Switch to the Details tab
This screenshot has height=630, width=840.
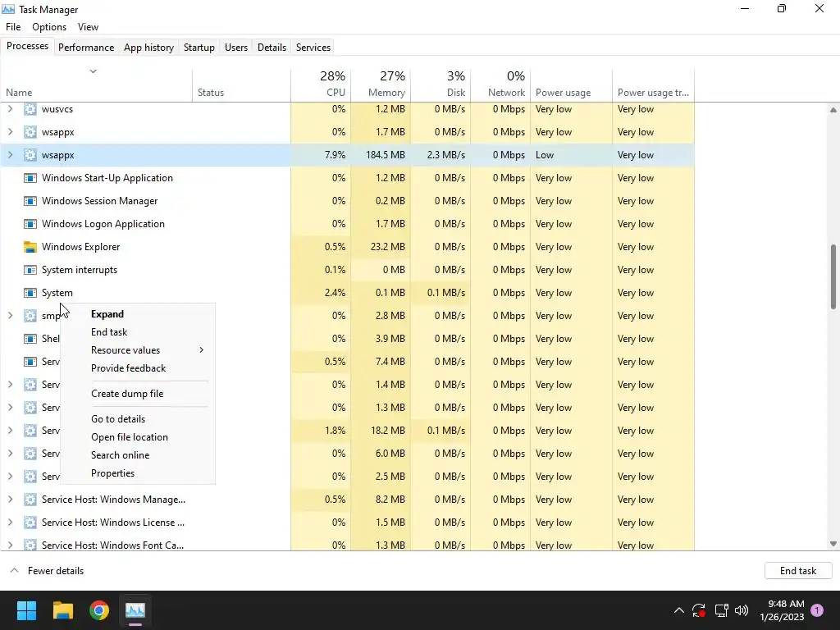[x=272, y=47]
